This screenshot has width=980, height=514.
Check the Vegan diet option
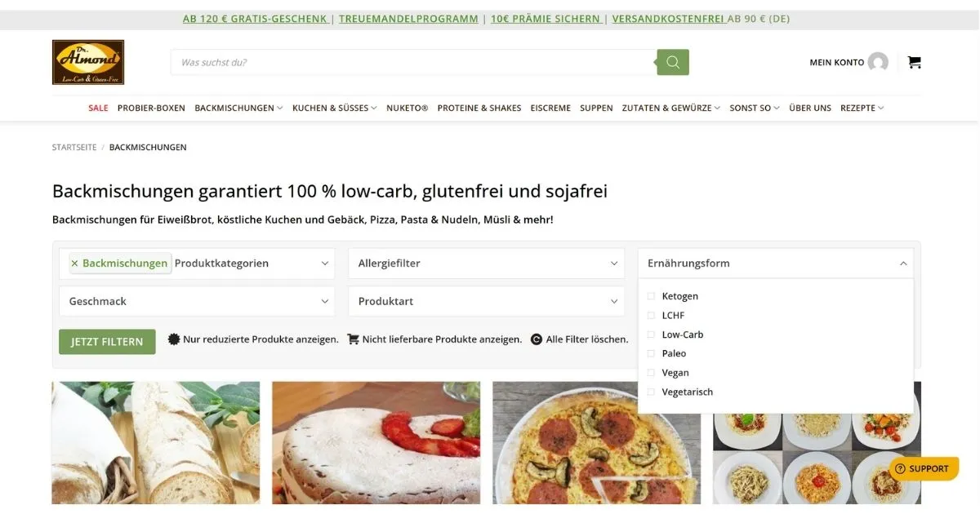click(x=651, y=373)
